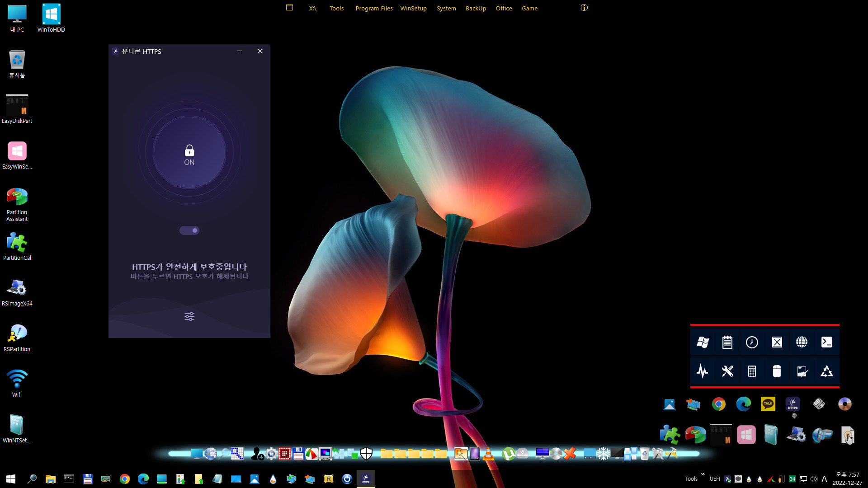Open the Game menu
The height and width of the screenshot is (488, 868).
pyautogui.click(x=529, y=8)
